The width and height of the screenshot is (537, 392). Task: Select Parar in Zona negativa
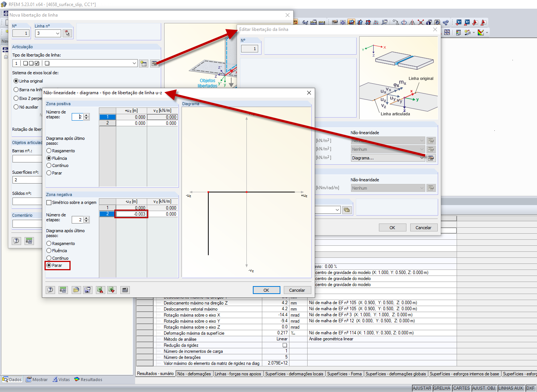pyautogui.click(x=54, y=265)
